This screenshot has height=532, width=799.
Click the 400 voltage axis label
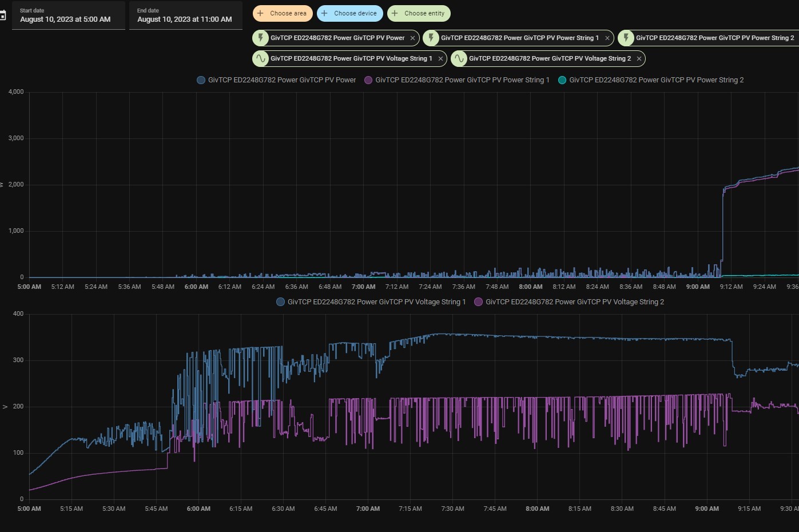(18, 314)
